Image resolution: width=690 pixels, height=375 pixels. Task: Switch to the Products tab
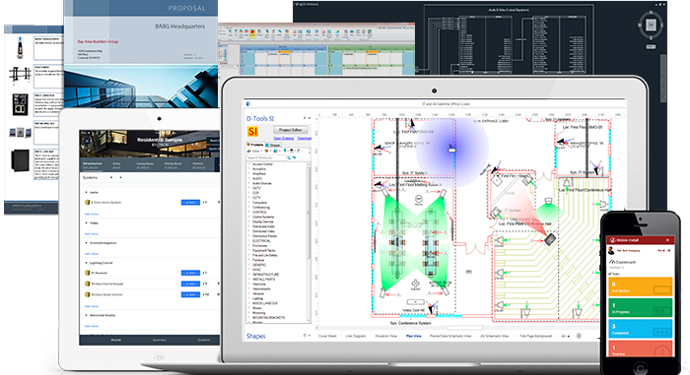tap(255, 145)
